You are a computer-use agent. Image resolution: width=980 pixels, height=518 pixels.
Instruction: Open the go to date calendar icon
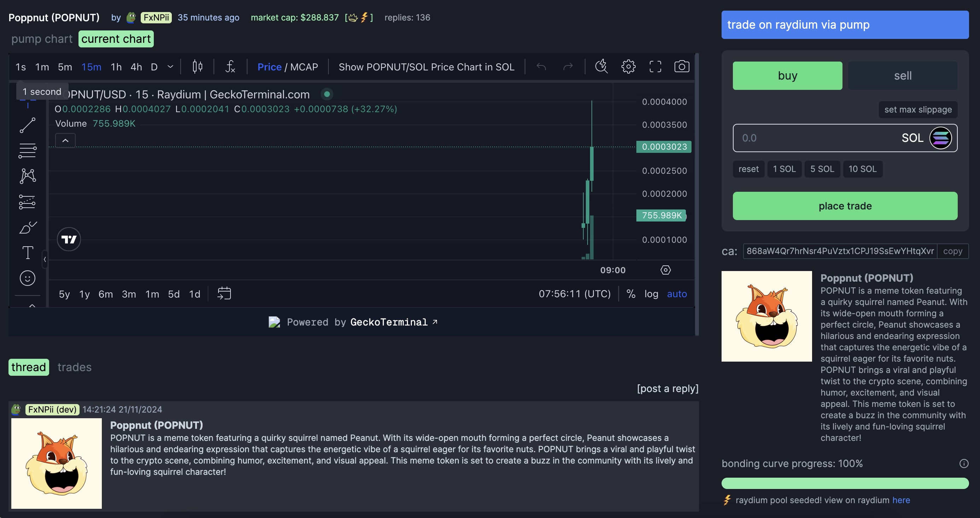coord(224,294)
